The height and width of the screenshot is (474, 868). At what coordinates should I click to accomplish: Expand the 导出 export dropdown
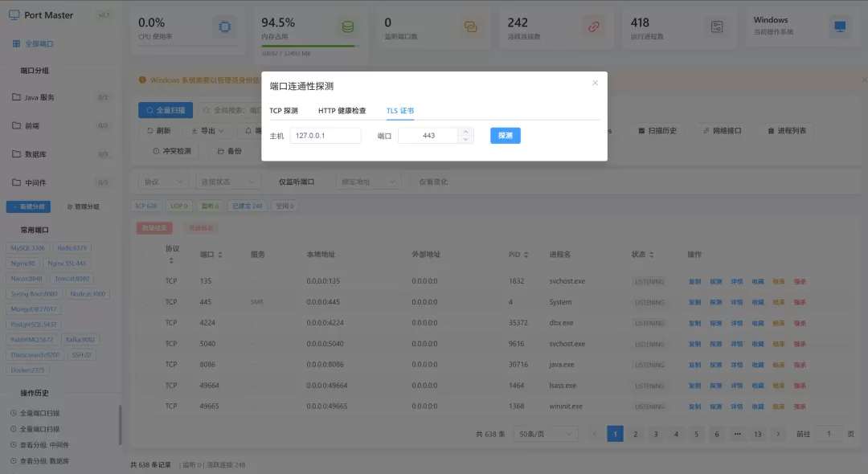click(x=207, y=131)
